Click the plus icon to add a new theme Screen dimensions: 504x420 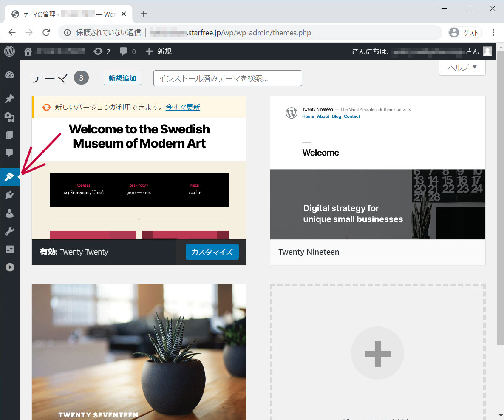click(x=378, y=353)
